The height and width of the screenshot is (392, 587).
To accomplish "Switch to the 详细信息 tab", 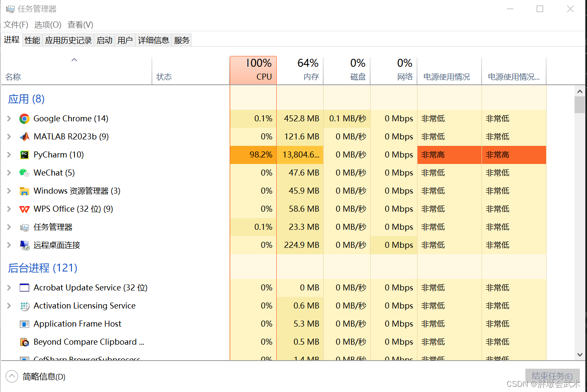I will [154, 40].
